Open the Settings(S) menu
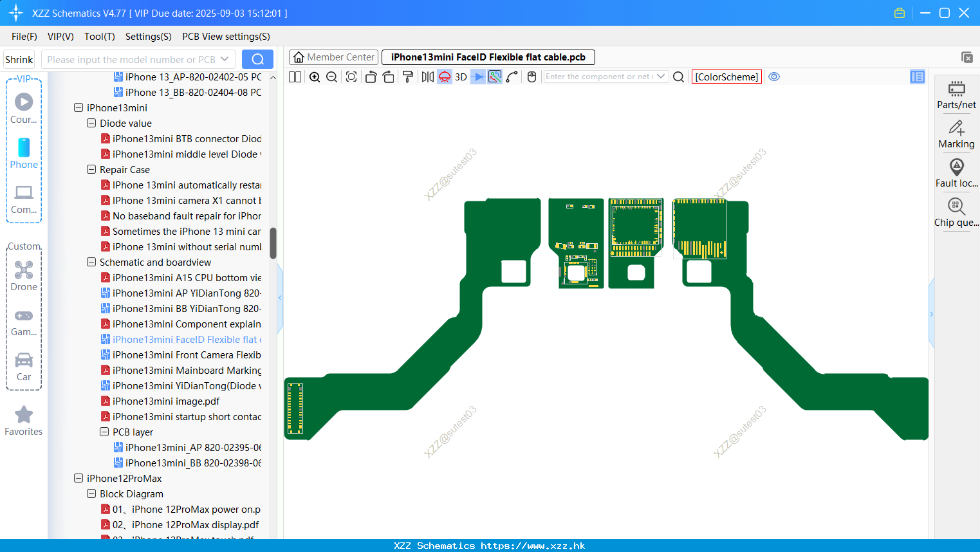The height and width of the screenshot is (552, 980). tap(149, 37)
